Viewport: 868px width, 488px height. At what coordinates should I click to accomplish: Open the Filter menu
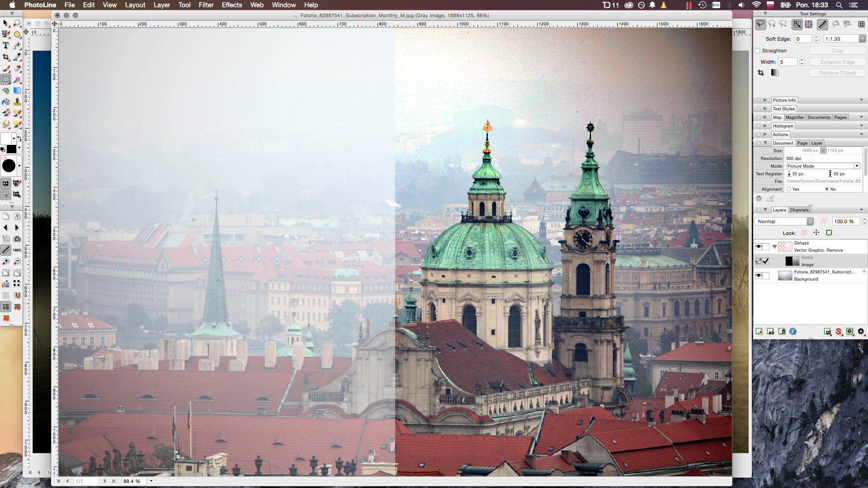pyautogui.click(x=206, y=5)
